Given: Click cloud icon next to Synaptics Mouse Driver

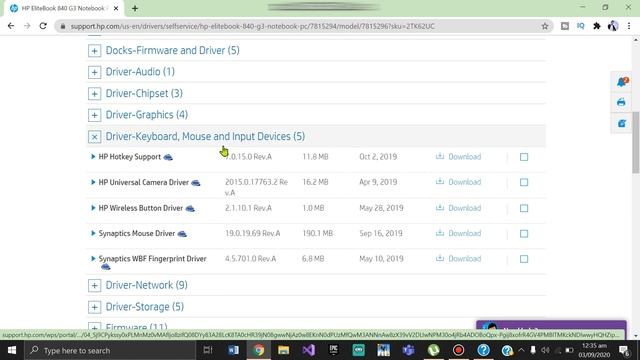Looking at the screenshot, I should point(182,234).
